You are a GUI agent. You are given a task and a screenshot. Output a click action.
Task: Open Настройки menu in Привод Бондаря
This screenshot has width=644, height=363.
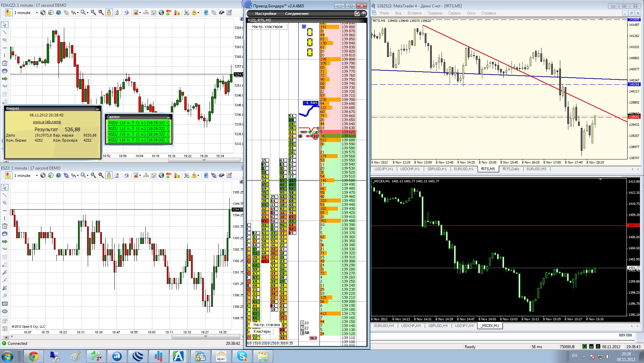pyautogui.click(x=265, y=13)
